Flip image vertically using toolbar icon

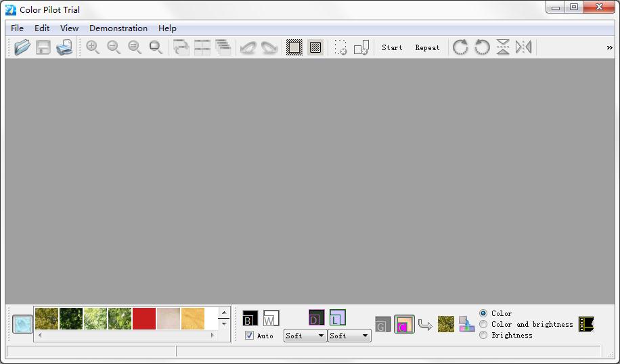pos(503,47)
